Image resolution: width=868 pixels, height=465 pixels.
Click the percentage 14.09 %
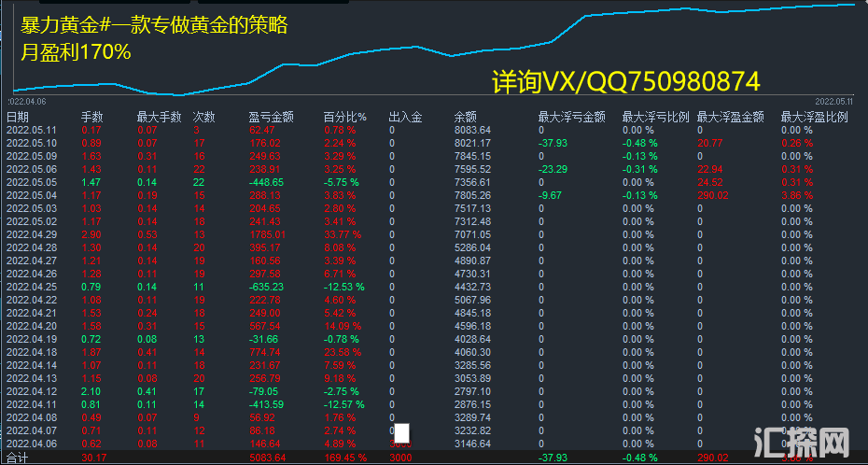343,326
